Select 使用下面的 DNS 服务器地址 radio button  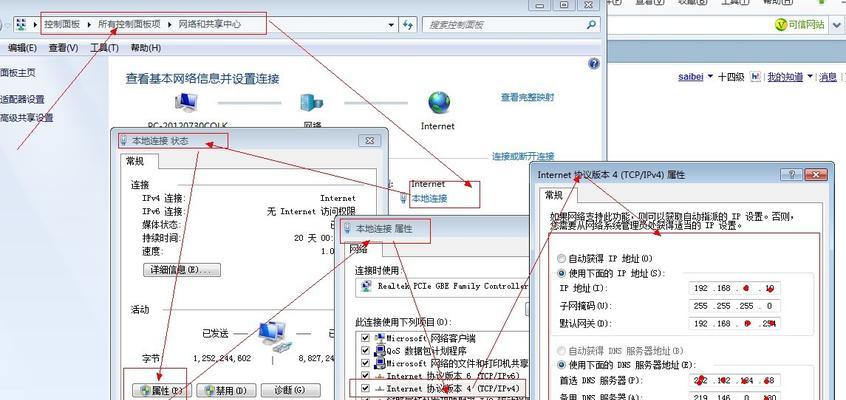[x=562, y=365]
